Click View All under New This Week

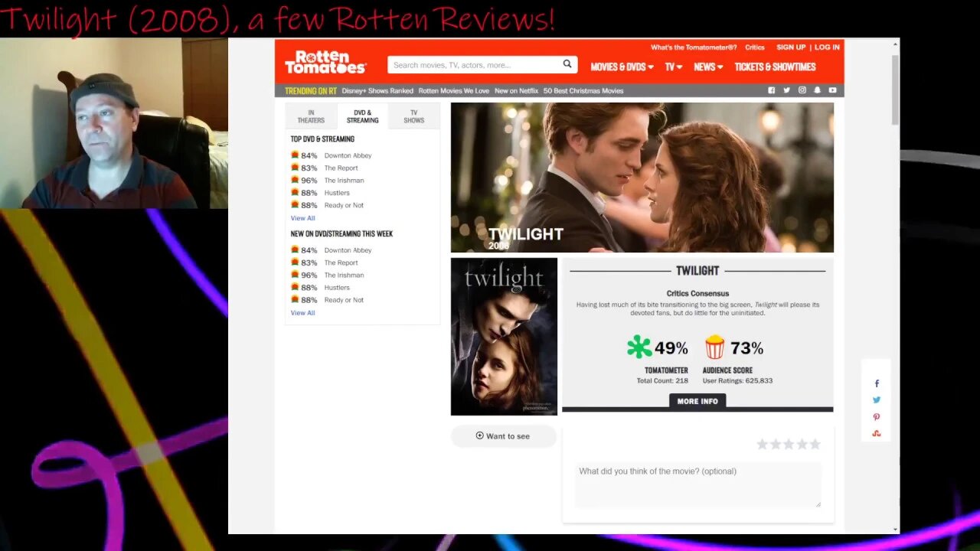(x=302, y=313)
